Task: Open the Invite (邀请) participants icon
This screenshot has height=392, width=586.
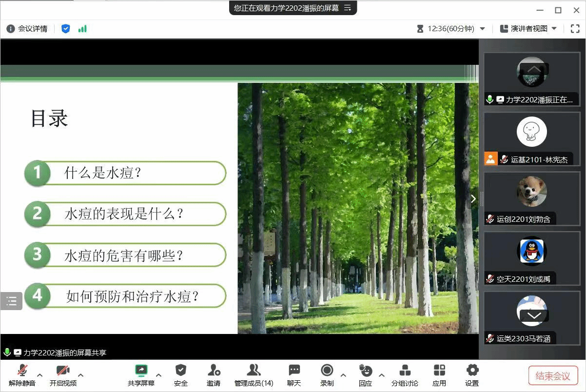Action: coord(214,371)
